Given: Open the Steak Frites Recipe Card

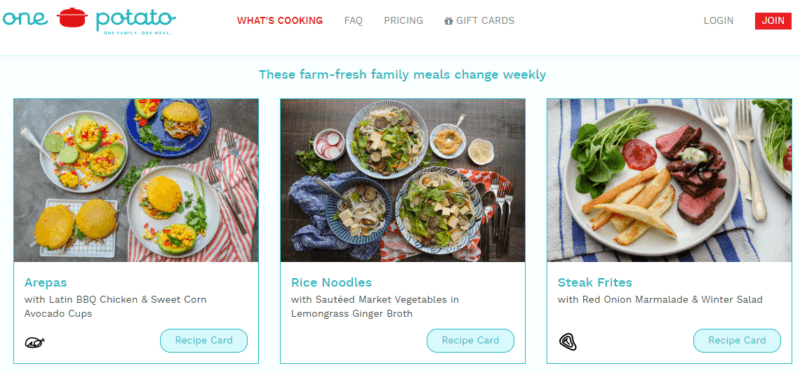Looking at the screenshot, I should point(737,340).
